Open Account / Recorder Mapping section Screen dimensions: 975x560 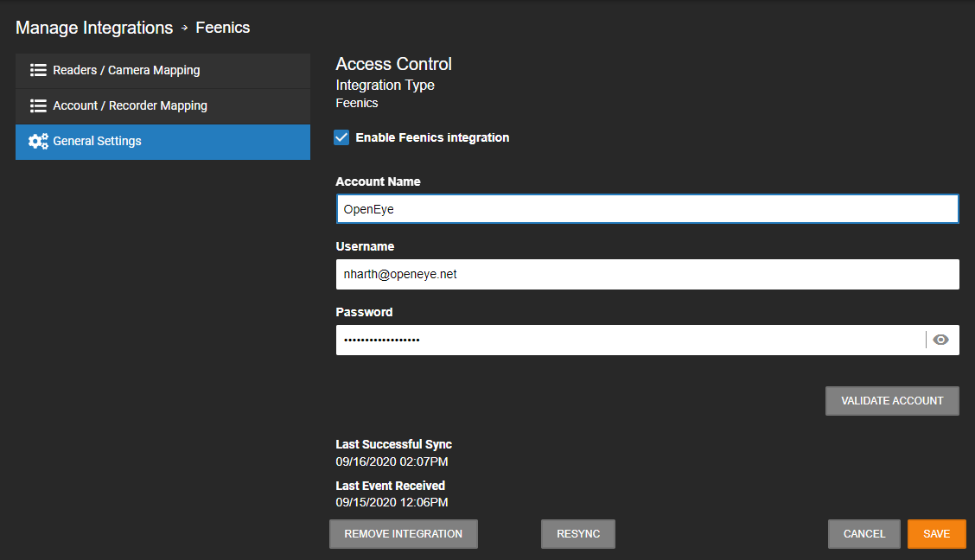162,105
